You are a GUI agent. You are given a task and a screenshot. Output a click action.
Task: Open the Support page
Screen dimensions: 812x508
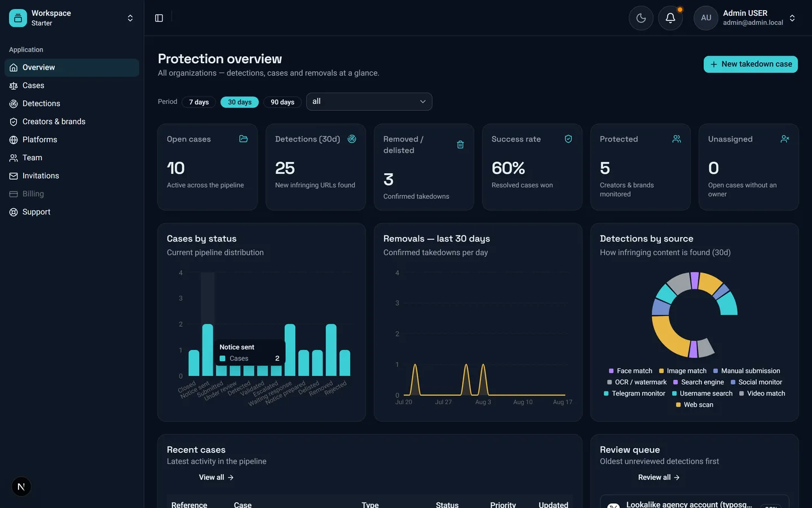72,212
